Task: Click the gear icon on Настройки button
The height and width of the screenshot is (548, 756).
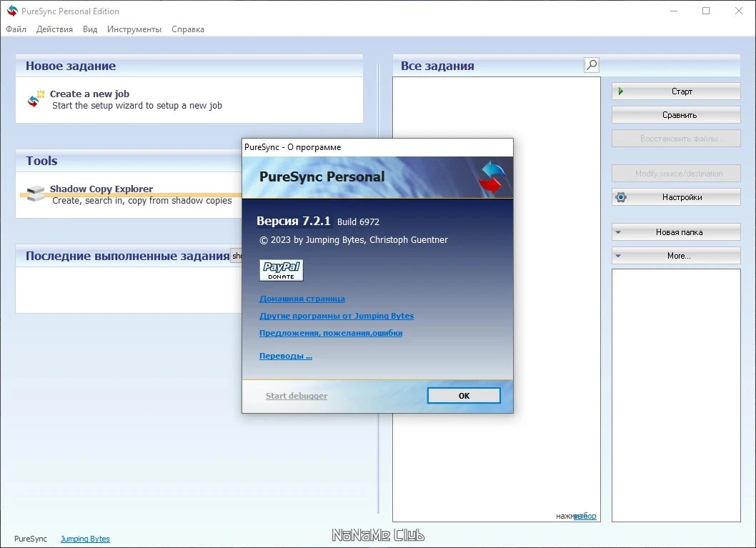Action: click(x=621, y=196)
